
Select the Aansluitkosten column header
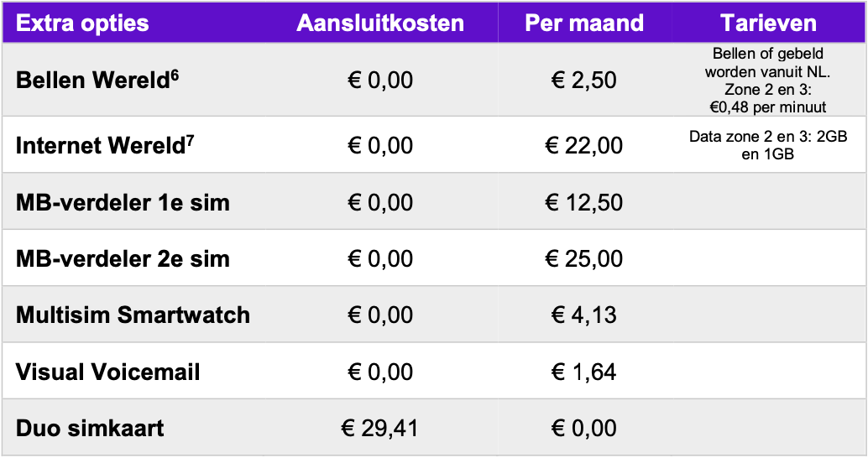(x=380, y=23)
